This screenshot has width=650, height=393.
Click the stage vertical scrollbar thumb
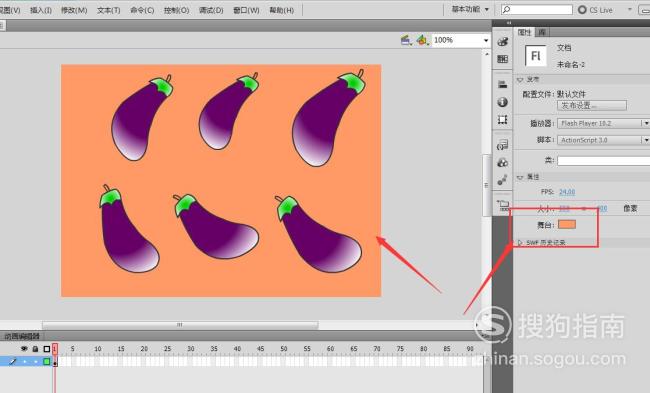click(x=486, y=185)
